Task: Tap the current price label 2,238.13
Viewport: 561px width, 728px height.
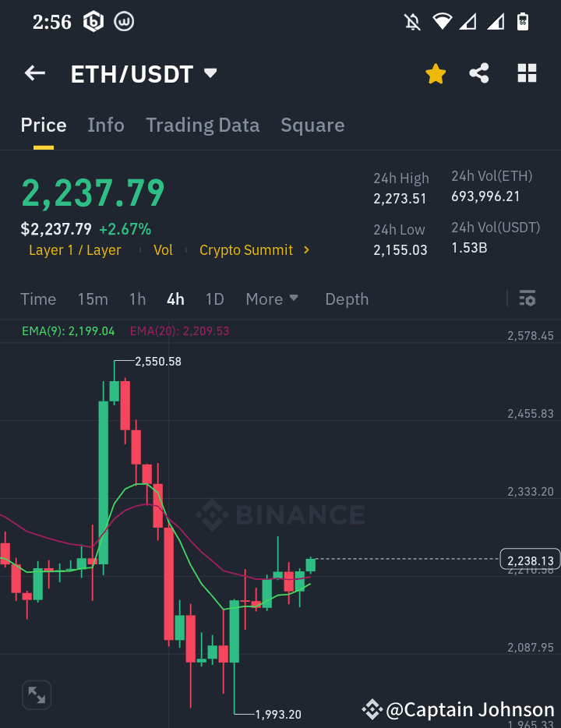Action: pyautogui.click(x=530, y=560)
